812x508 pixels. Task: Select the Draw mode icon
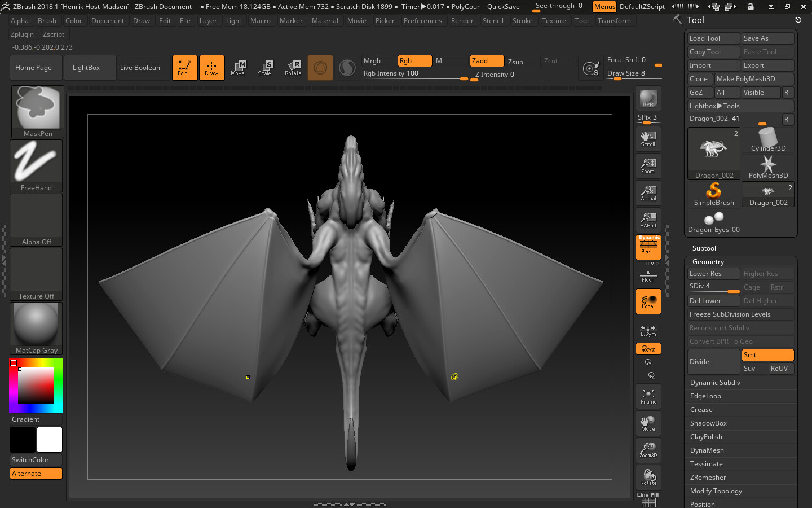pyautogui.click(x=211, y=67)
